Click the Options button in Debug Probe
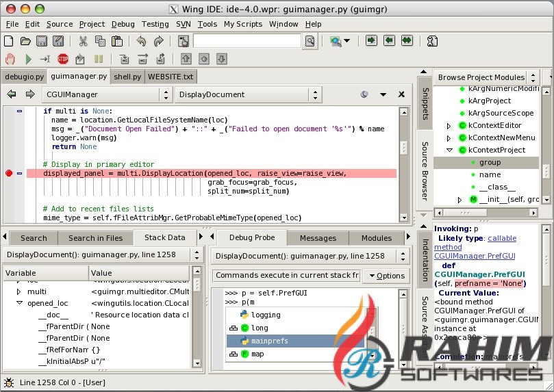The height and width of the screenshot is (392, 554). (x=387, y=276)
